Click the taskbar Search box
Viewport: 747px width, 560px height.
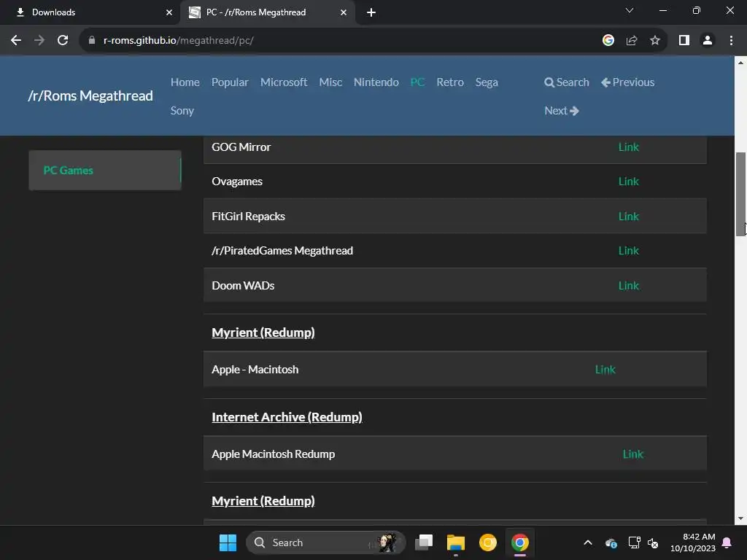[326, 542]
